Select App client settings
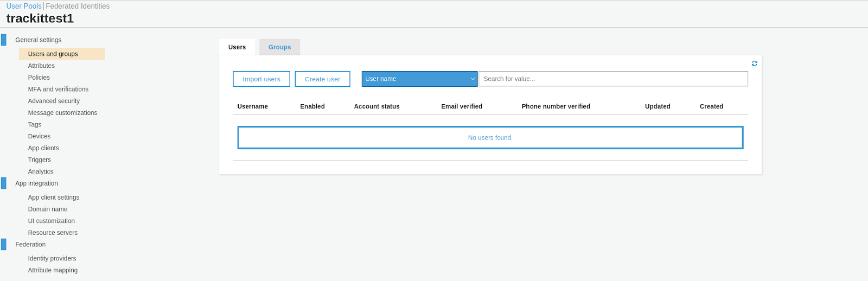 click(x=54, y=197)
